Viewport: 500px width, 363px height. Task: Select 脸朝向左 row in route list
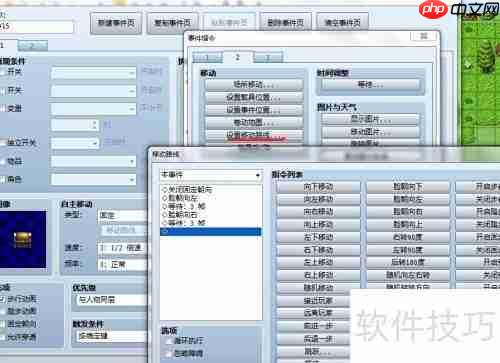pos(211,198)
